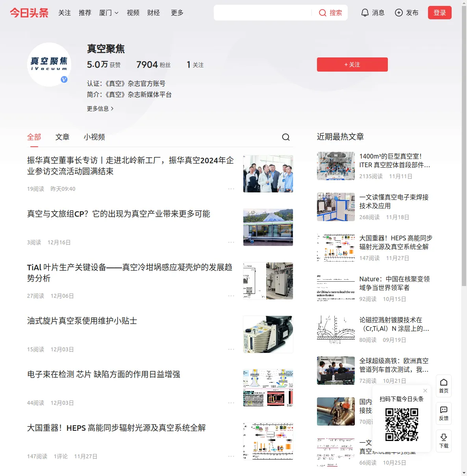Image resolution: width=467 pixels, height=476 pixels.
Task: Switch to the 文章 tab
Action: [x=62, y=137]
